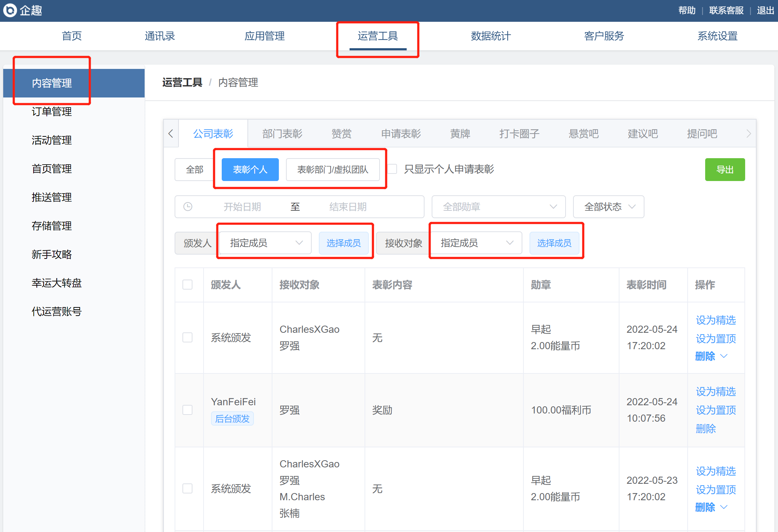Click 选择成员 next to 接收对象
The width and height of the screenshot is (778, 532).
point(554,243)
